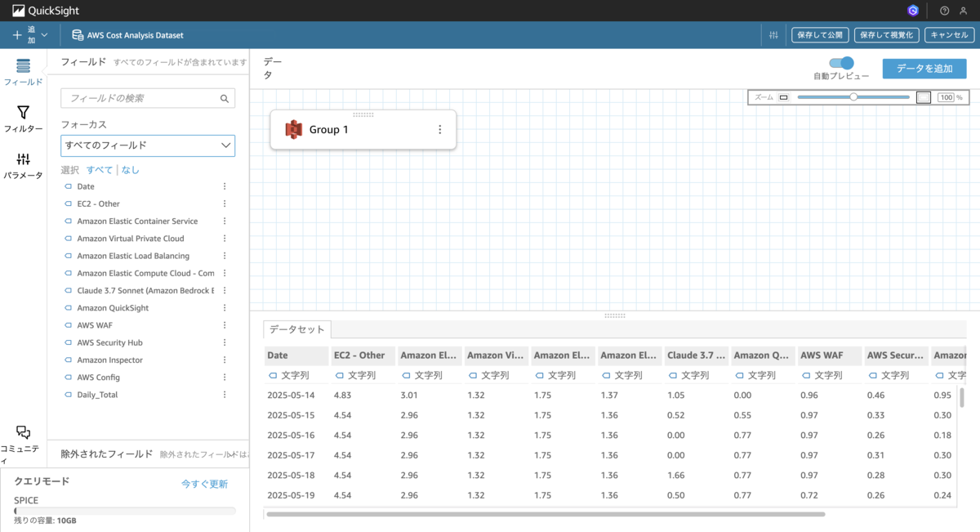Click データを追加 button
The width and height of the screenshot is (980, 532).
(x=924, y=69)
